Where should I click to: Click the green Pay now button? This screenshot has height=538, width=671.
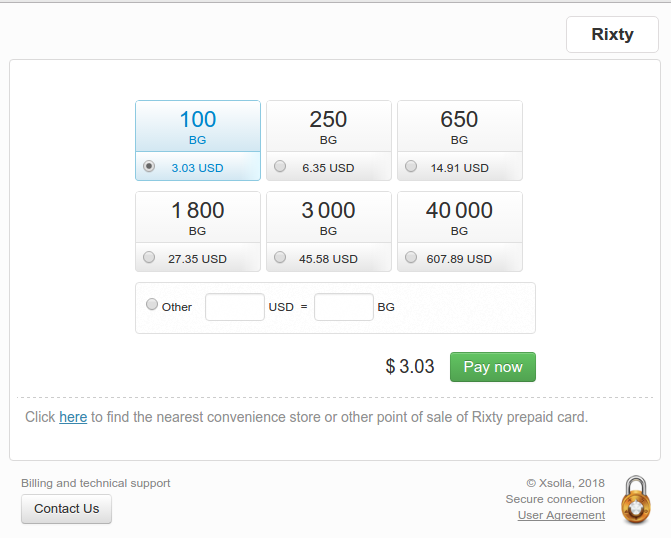[x=493, y=367]
